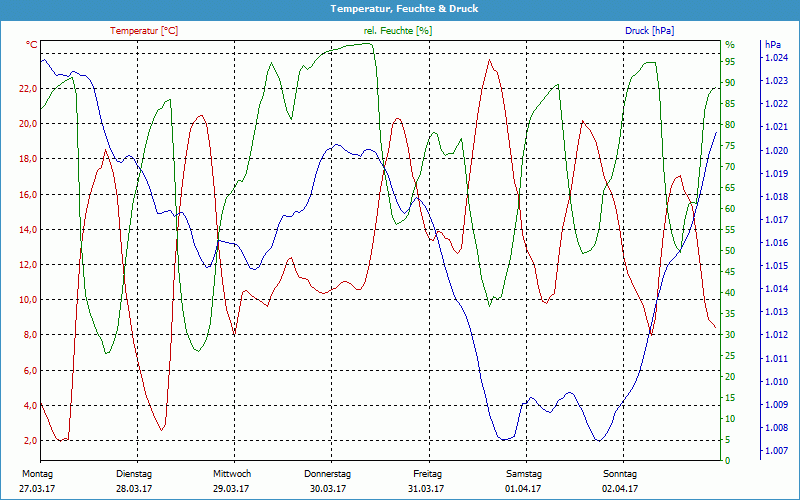Click the 'Samstag' day label
This screenshot has width=800, height=500.
[x=523, y=474]
